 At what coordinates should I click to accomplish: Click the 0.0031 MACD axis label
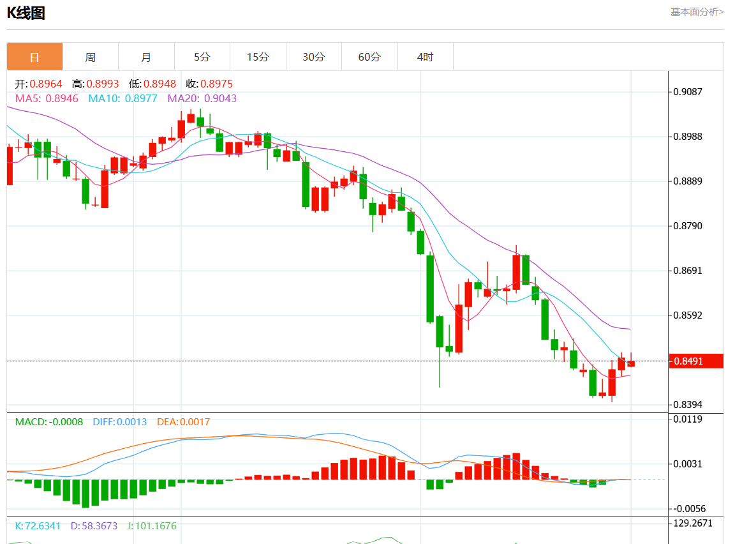(x=688, y=464)
